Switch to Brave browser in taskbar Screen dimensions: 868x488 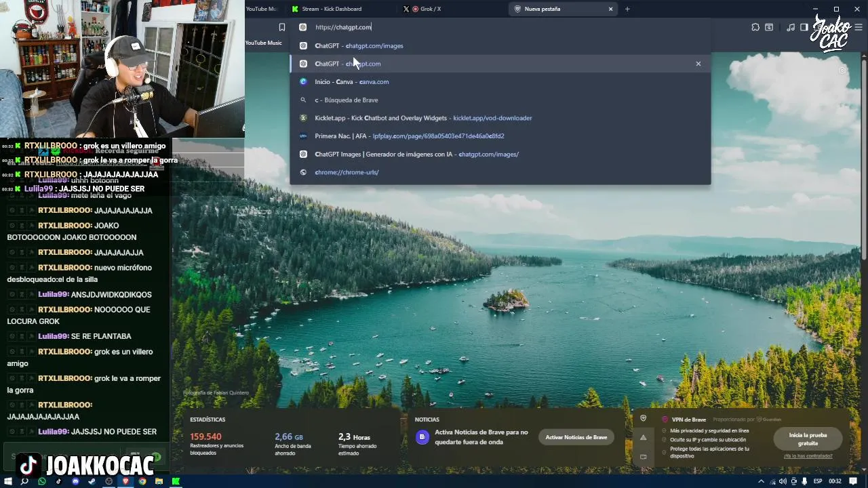[125, 481]
